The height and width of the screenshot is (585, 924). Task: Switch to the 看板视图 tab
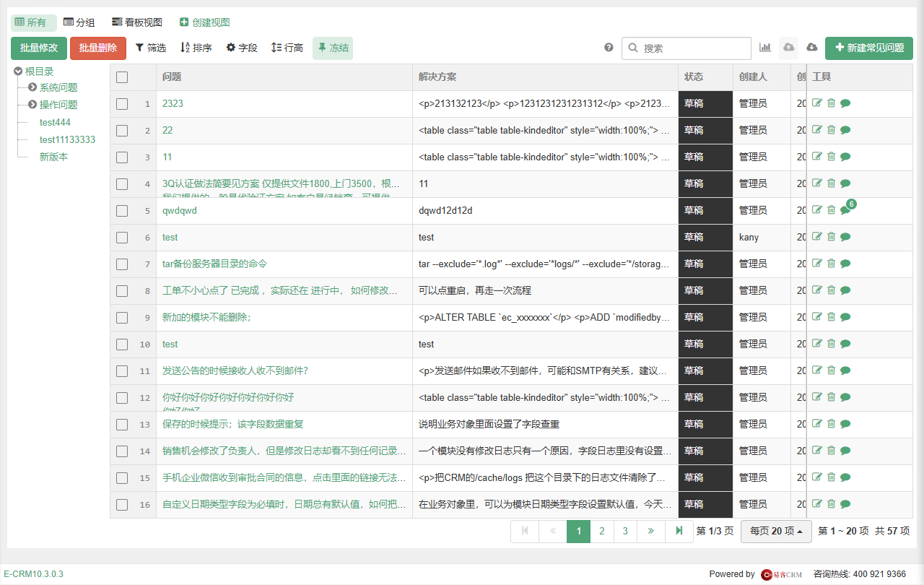pyautogui.click(x=137, y=22)
